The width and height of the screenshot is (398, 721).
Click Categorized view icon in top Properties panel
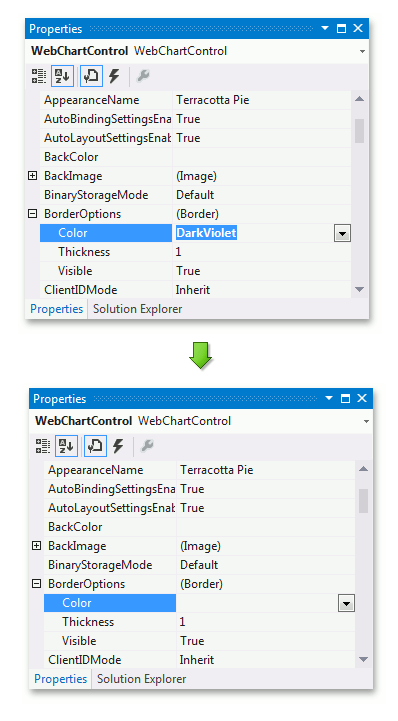39,76
